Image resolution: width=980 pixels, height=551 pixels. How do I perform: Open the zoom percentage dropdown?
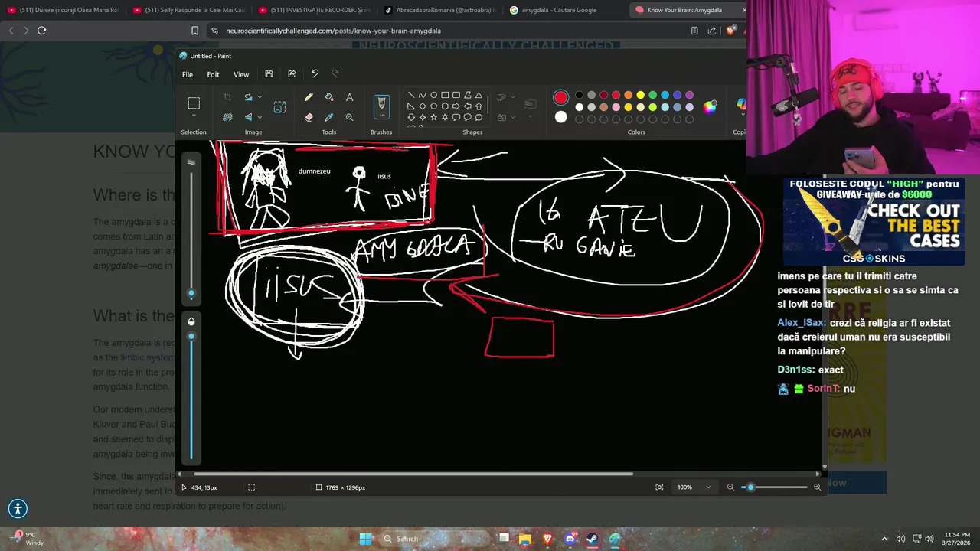click(708, 487)
